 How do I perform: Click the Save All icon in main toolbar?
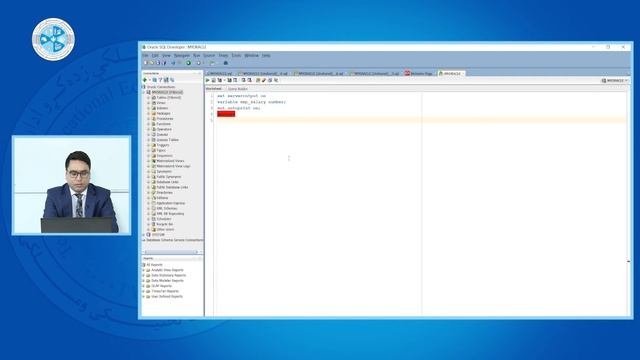coord(164,63)
